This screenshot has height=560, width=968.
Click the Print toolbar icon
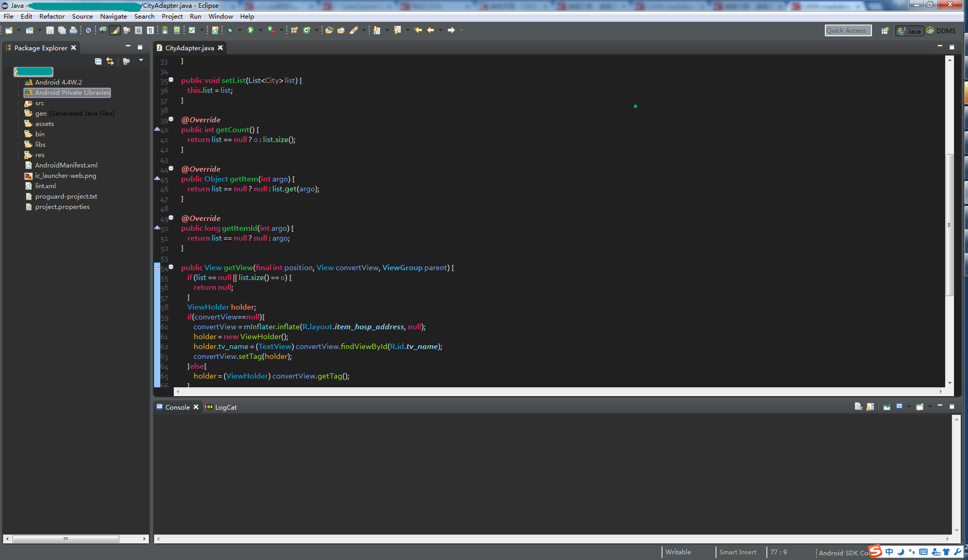73,30
